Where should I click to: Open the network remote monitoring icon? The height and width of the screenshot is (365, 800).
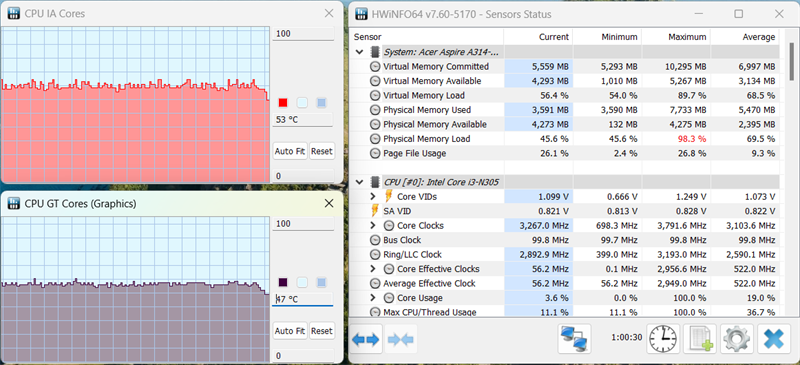tap(574, 338)
